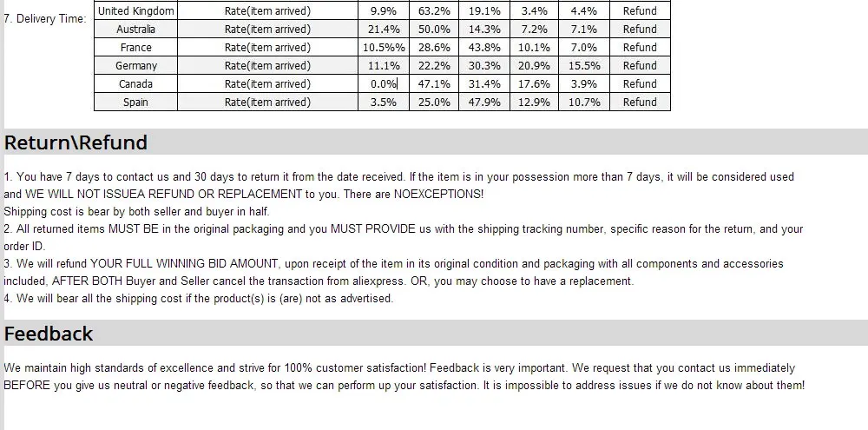868x430 pixels.
Task: Click the Canada country cell
Action: point(135,83)
